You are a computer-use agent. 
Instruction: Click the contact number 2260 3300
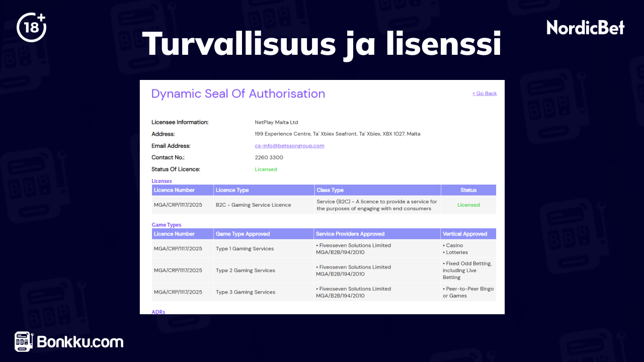pos(269,157)
